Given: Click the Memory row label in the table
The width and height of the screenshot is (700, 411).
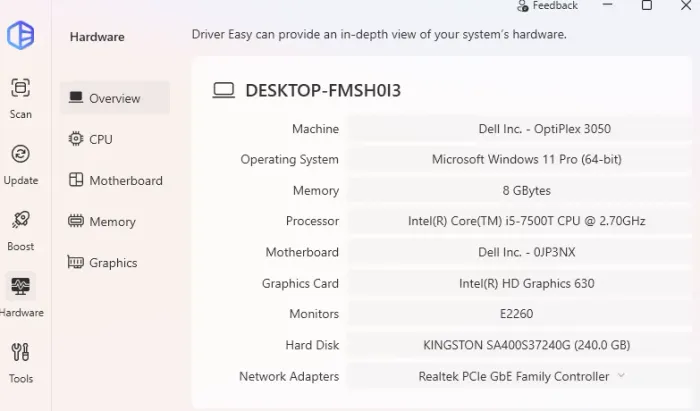Looking at the screenshot, I should tap(316, 191).
